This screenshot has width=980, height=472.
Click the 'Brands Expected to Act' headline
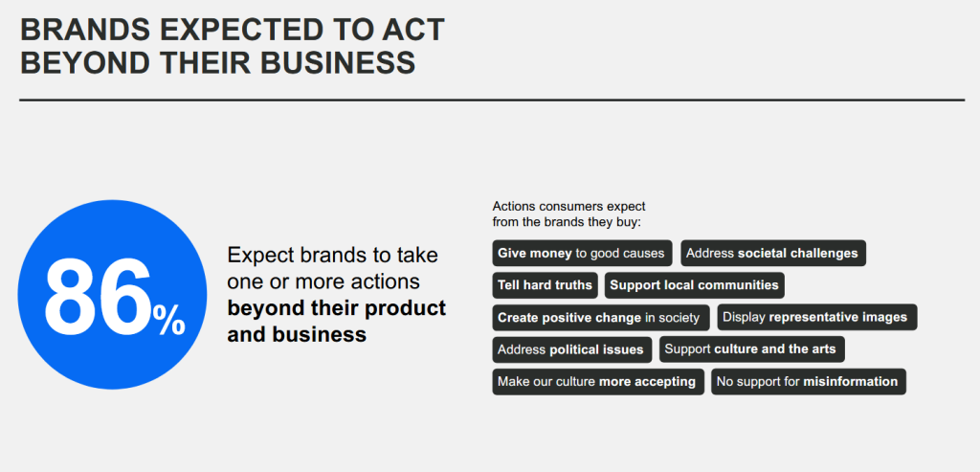click(233, 30)
